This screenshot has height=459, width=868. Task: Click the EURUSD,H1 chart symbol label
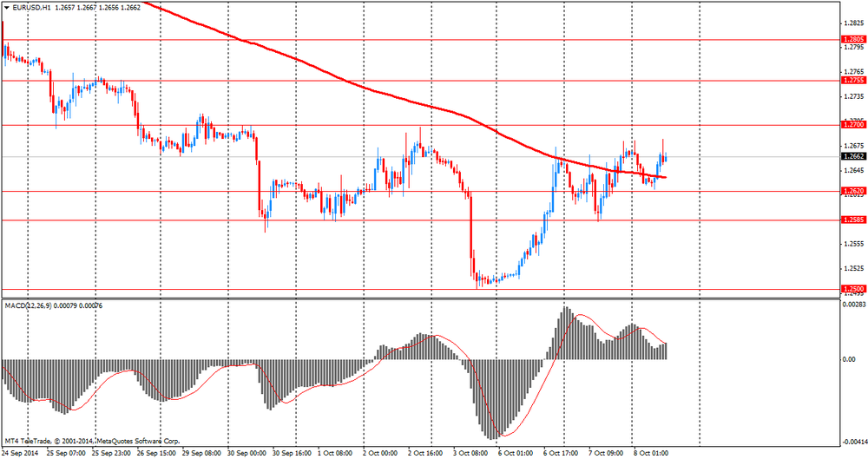click(x=31, y=9)
